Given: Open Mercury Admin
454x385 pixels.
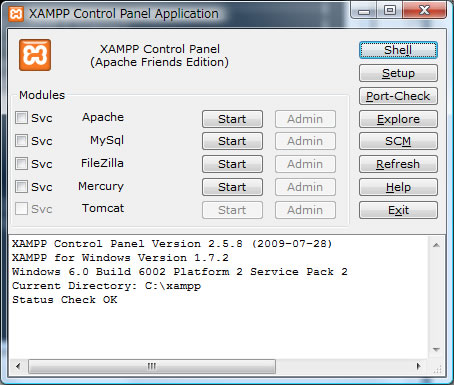Looking at the screenshot, I should click(x=305, y=187).
